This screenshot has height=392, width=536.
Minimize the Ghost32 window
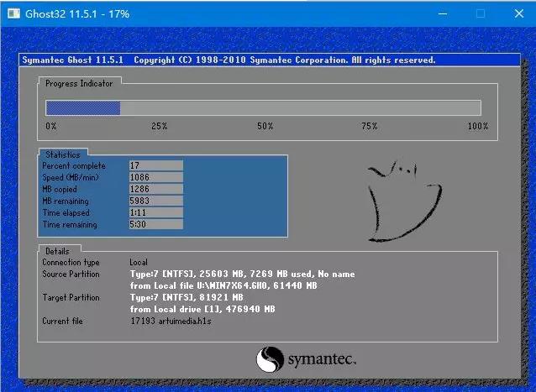click(x=441, y=14)
